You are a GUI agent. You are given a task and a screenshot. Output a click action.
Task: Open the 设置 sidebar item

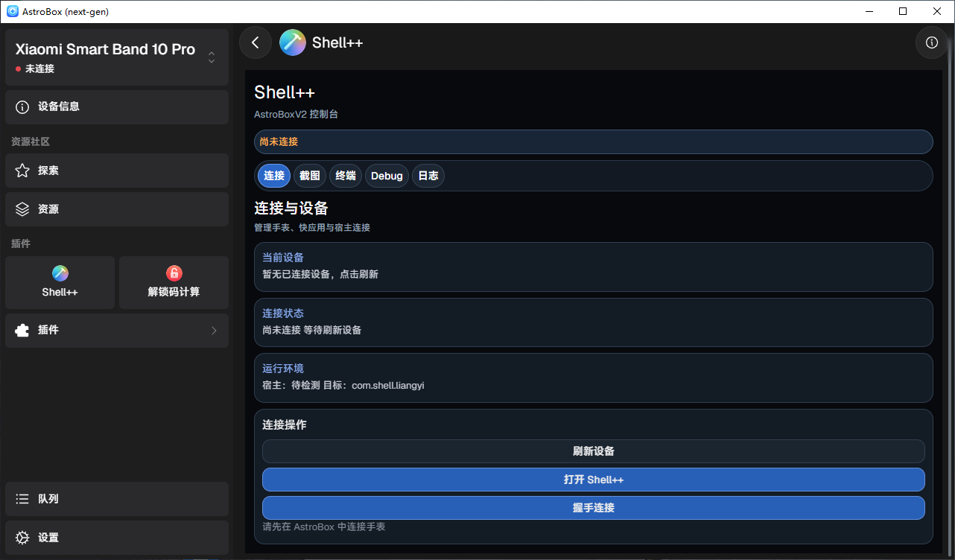tap(117, 538)
